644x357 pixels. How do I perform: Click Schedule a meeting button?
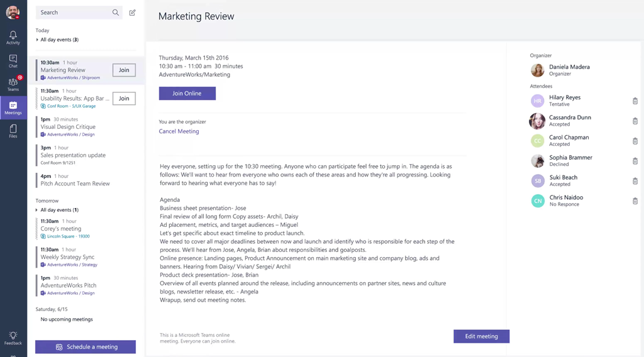[x=86, y=347]
